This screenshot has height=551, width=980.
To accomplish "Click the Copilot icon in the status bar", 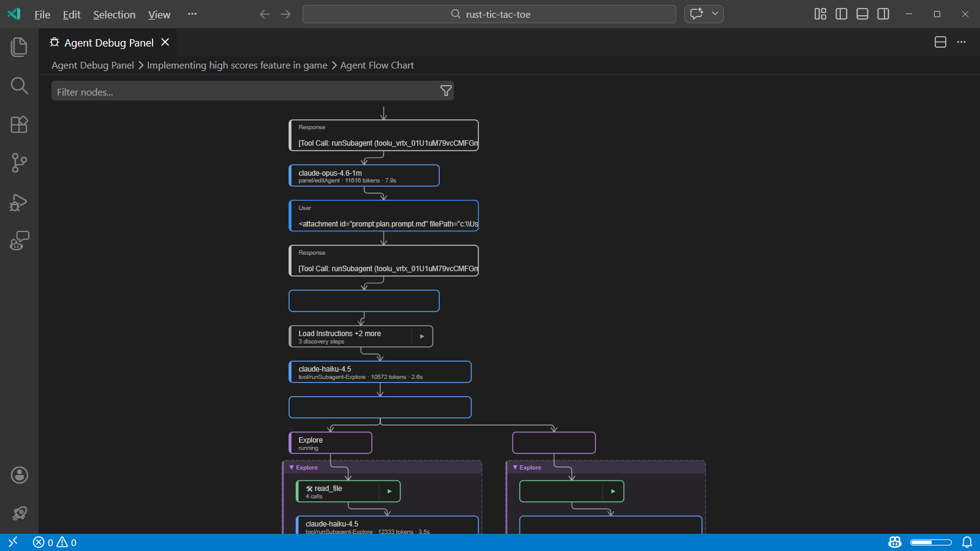I will click(x=894, y=542).
